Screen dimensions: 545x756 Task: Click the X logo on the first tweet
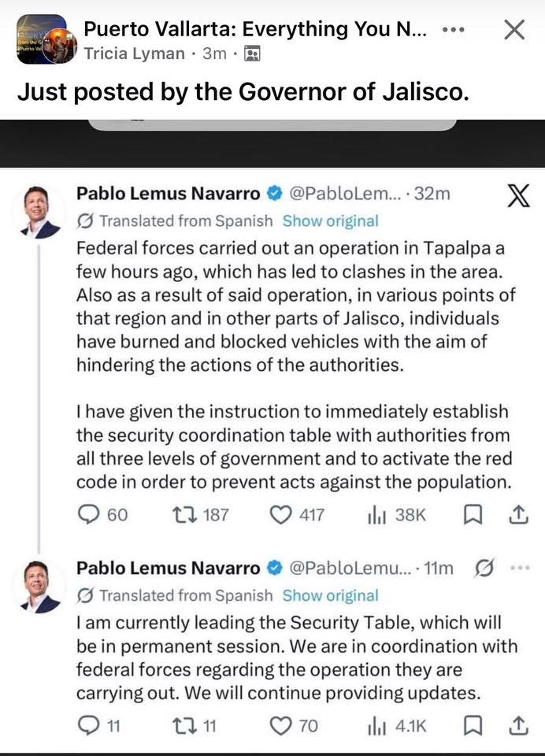point(517,195)
